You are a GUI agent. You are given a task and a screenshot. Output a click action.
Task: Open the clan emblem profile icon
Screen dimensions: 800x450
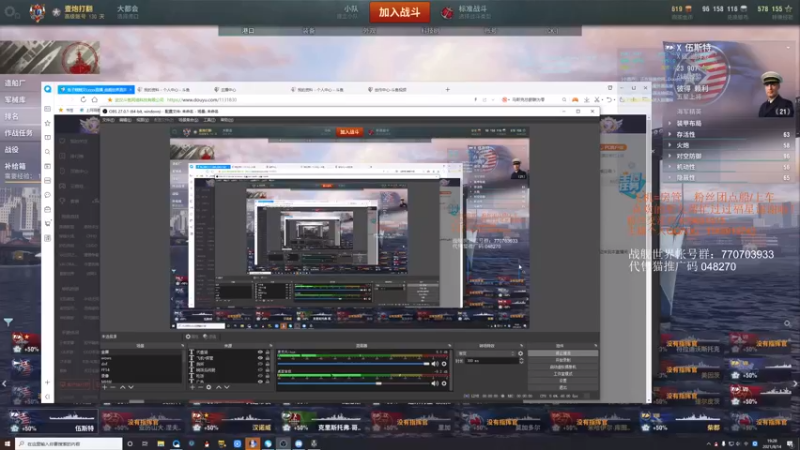pos(37,12)
